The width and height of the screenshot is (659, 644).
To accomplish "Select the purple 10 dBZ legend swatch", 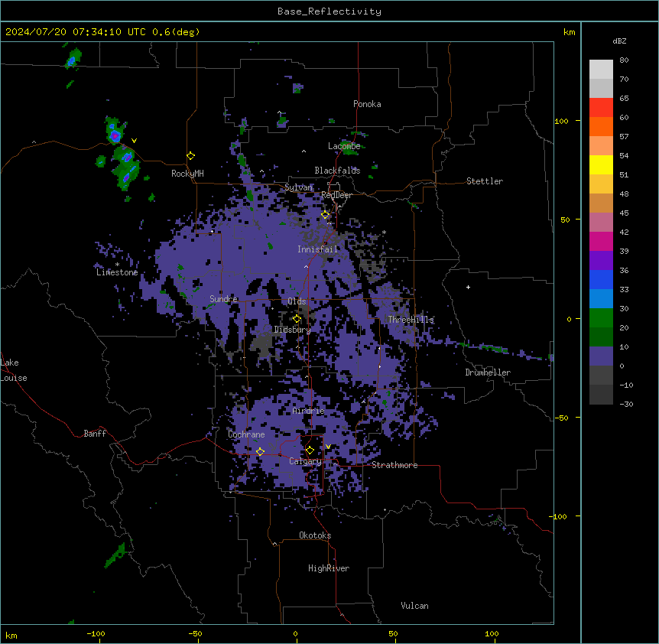I will click(x=601, y=356).
